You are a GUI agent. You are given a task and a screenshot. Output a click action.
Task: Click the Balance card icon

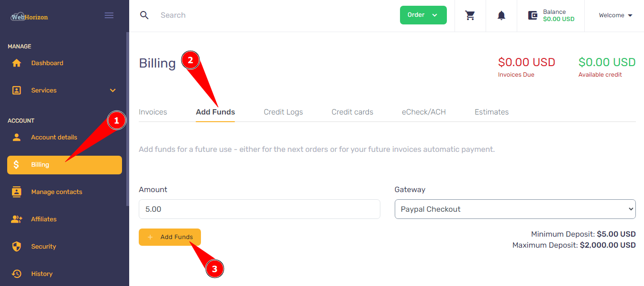pyautogui.click(x=533, y=15)
